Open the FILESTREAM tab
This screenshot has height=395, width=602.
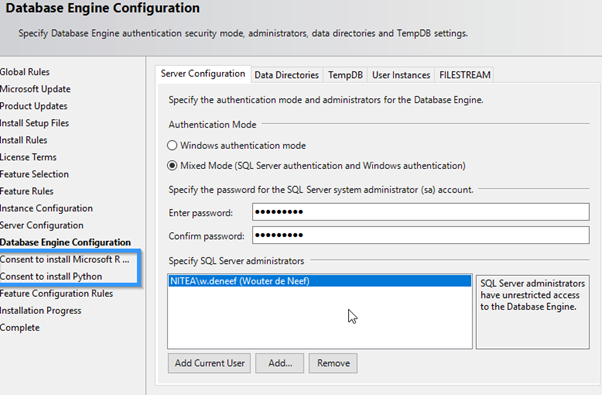465,75
